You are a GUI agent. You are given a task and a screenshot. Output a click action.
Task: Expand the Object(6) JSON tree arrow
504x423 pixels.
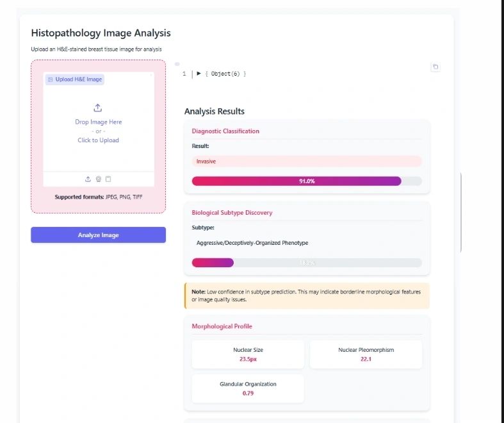pyautogui.click(x=199, y=73)
